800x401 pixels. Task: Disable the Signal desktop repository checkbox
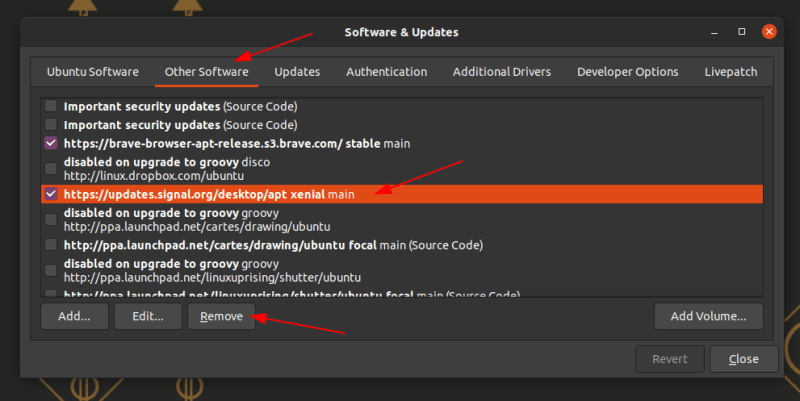click(x=51, y=194)
